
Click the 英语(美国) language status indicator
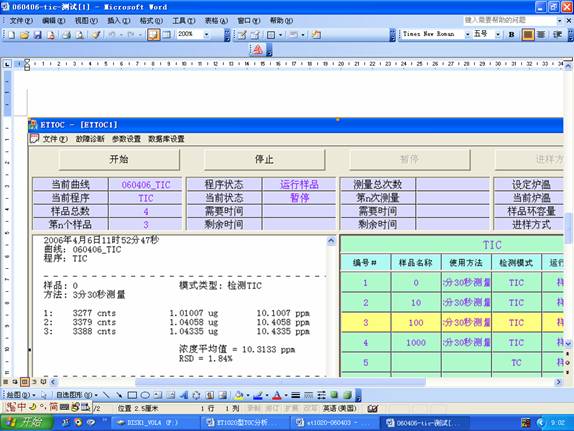pyautogui.click(x=339, y=408)
